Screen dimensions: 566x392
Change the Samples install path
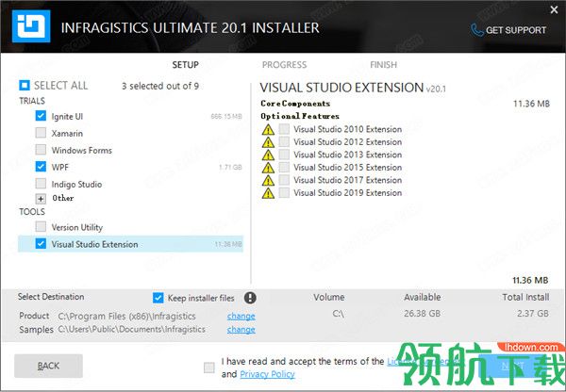point(241,330)
